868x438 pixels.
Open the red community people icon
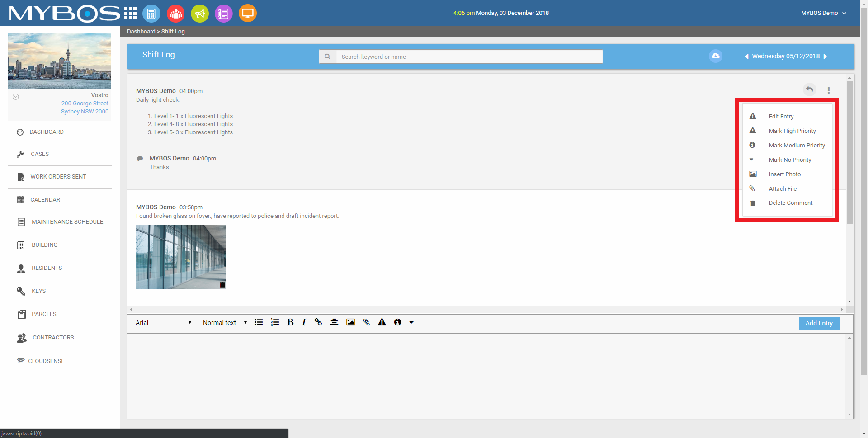176,14
